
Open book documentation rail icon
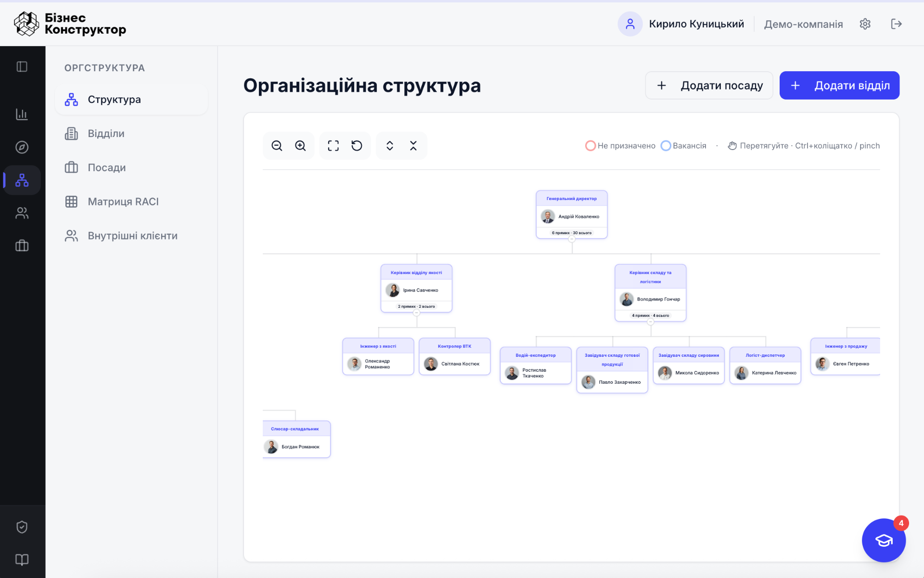(x=22, y=560)
